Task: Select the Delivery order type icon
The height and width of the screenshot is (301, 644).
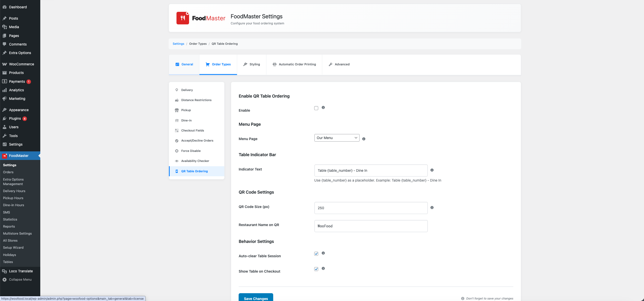Action: [177, 90]
